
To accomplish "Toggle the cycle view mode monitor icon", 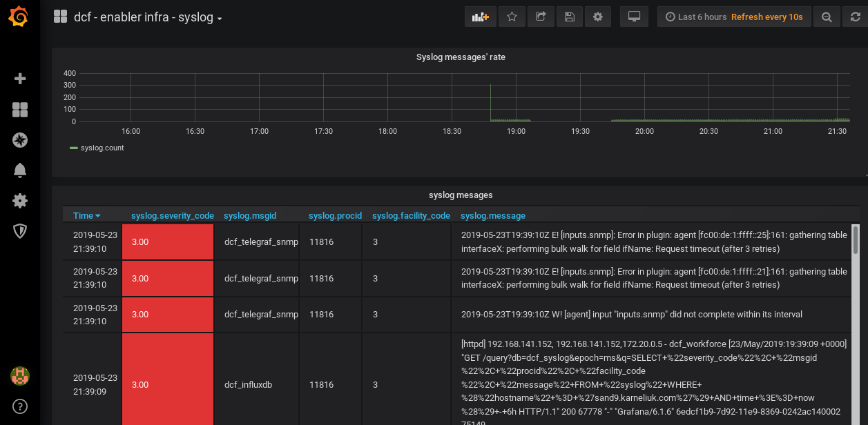I will tap(634, 17).
